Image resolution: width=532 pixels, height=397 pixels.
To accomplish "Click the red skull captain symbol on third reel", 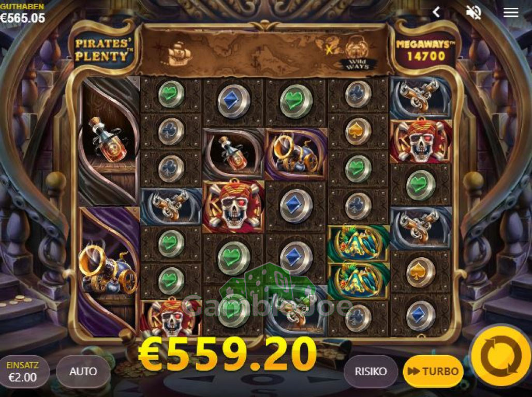I will 233,206.
